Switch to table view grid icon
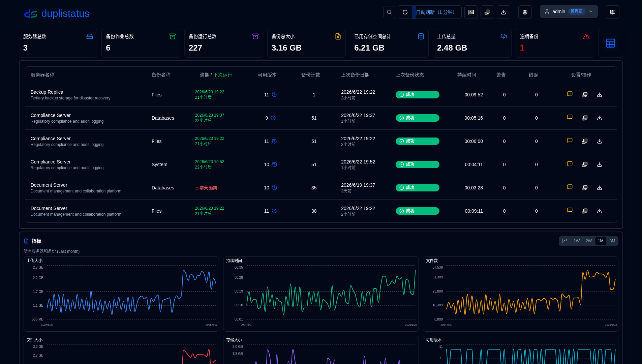This screenshot has height=364, width=642. coord(611,43)
